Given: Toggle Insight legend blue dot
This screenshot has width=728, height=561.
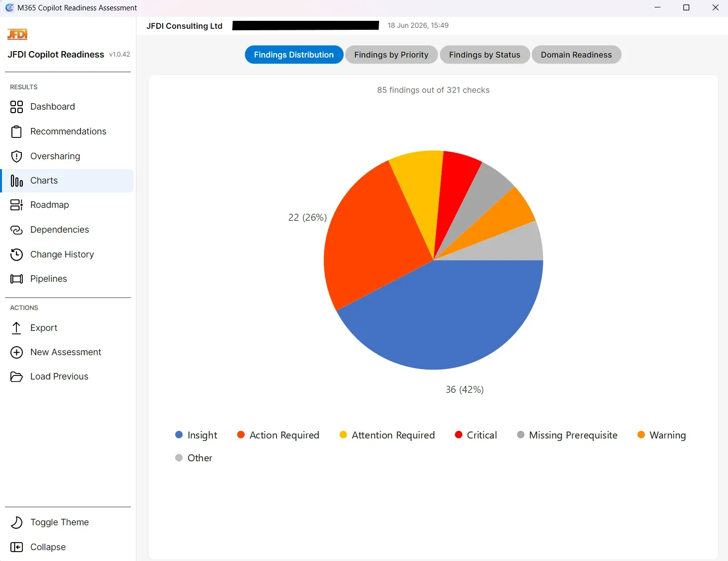Looking at the screenshot, I should click(179, 435).
